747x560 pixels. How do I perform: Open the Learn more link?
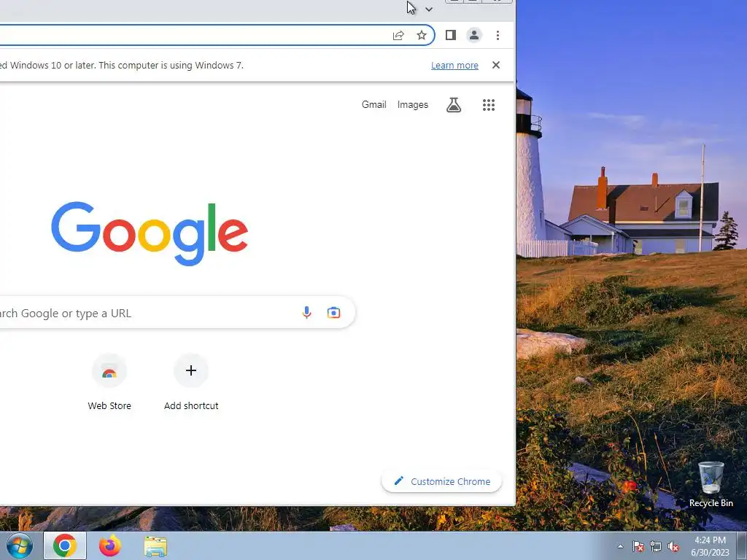454,65
